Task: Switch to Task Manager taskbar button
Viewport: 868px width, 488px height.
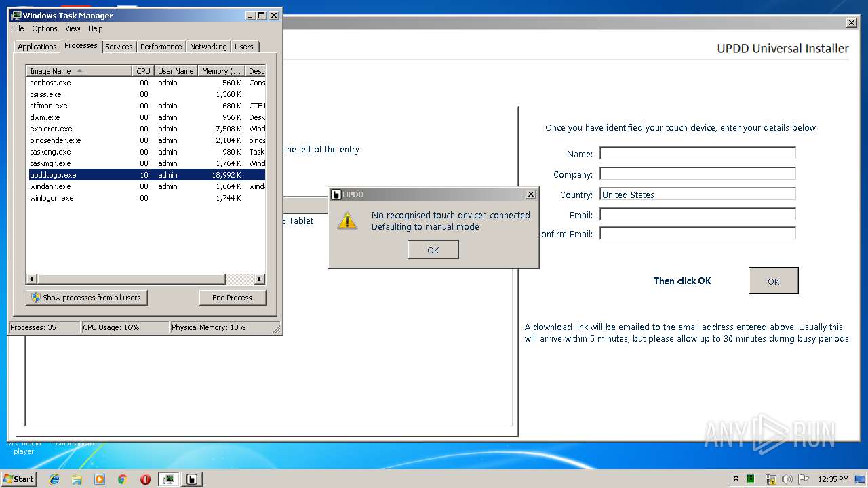Action: coord(169,479)
